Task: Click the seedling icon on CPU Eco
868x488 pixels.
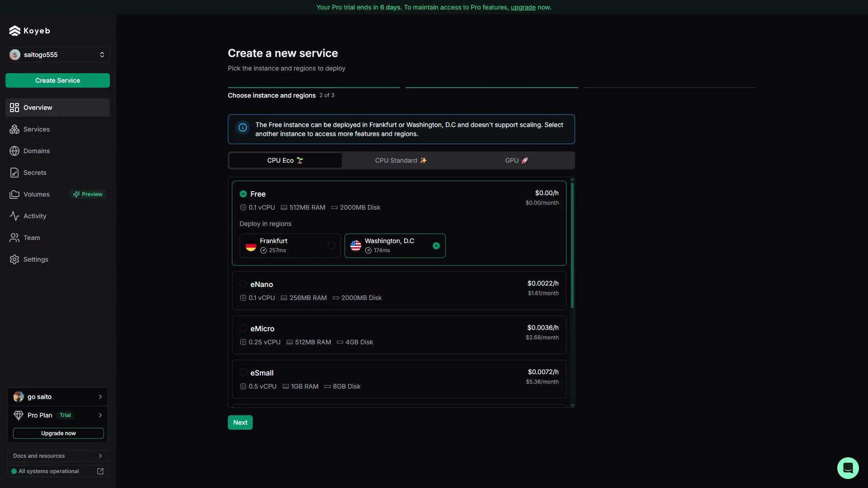Action: click(300, 160)
